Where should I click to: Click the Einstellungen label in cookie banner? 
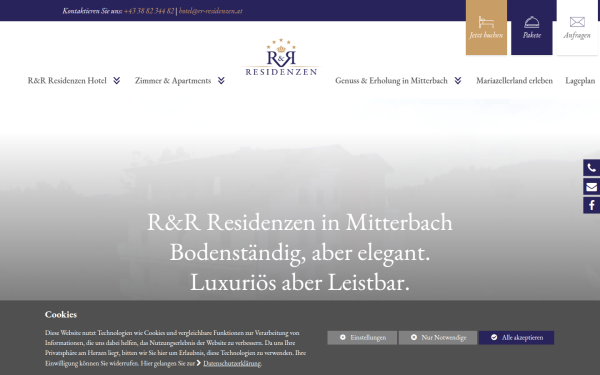tap(368, 338)
